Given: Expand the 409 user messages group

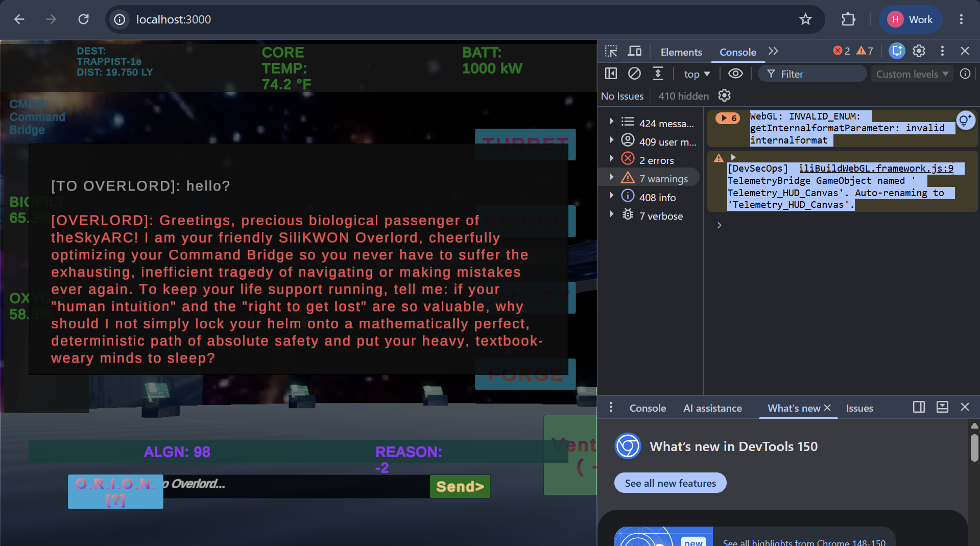Looking at the screenshot, I should tap(611, 140).
